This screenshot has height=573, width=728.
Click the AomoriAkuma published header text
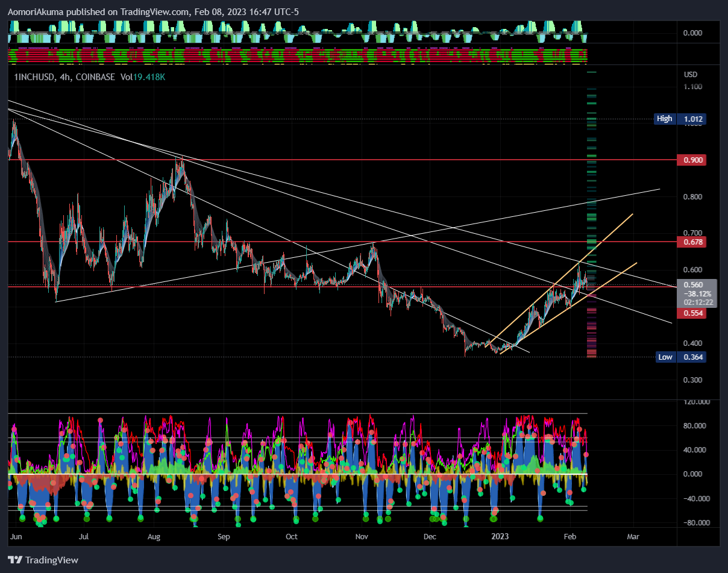pos(154,11)
